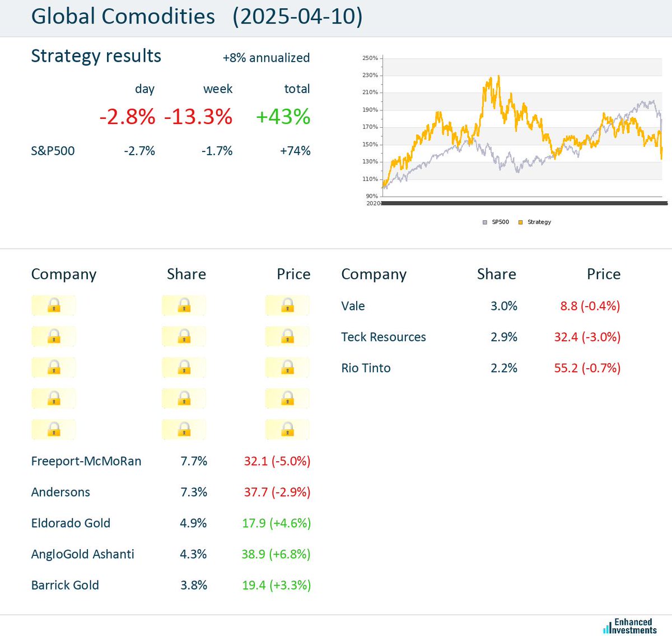The height and width of the screenshot is (636, 672).
Task: Click the first locked row's Company lock icon
Action: pos(54,305)
